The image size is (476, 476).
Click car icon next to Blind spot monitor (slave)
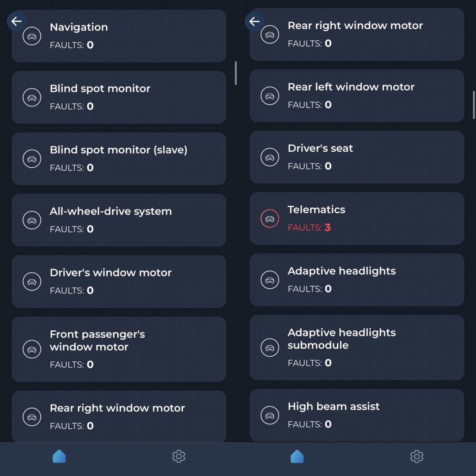pos(32,159)
